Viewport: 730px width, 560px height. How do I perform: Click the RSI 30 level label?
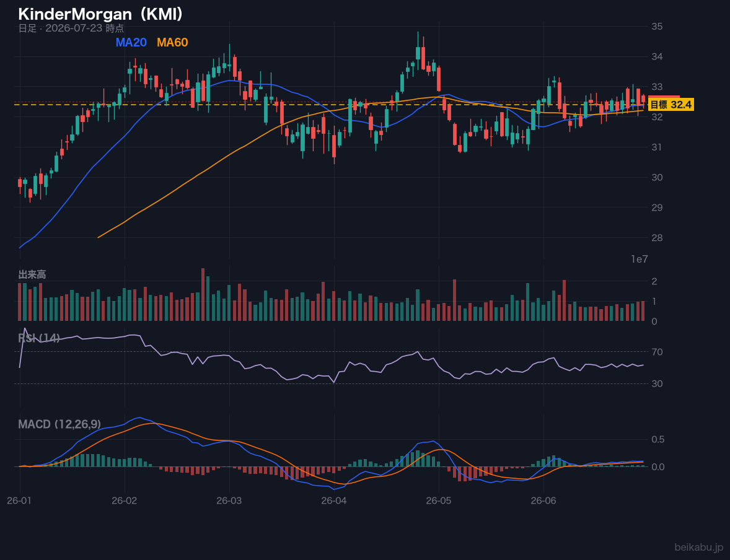(x=657, y=383)
